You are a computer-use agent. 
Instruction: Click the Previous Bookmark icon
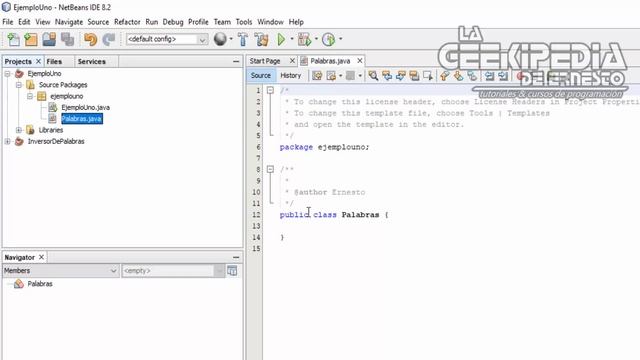(x=444, y=76)
